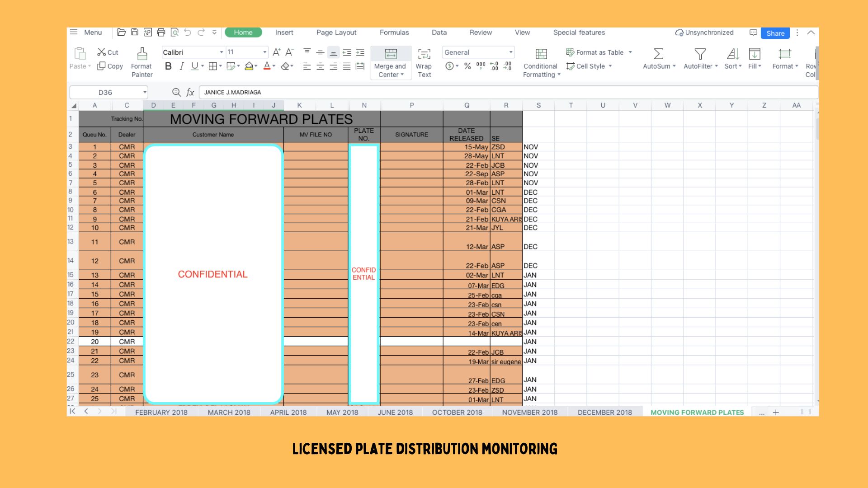The image size is (868, 488).
Task: Click the D36 name box field
Action: tap(105, 93)
